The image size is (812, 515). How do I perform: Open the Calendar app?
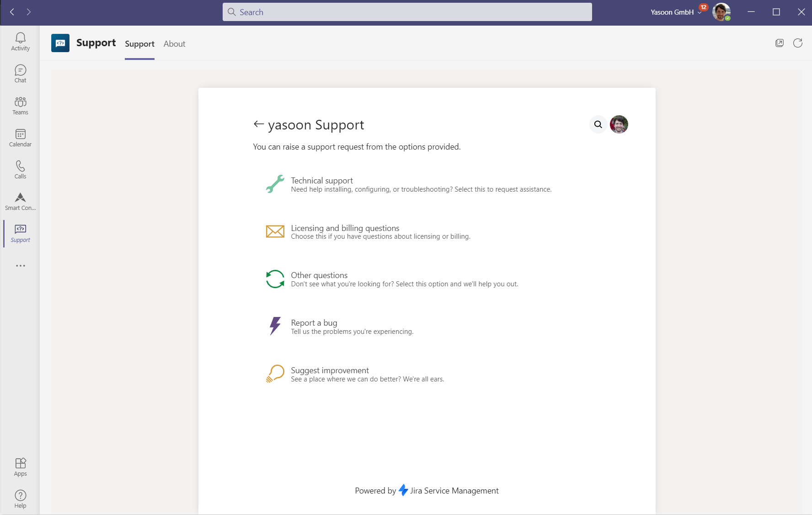pos(20,138)
